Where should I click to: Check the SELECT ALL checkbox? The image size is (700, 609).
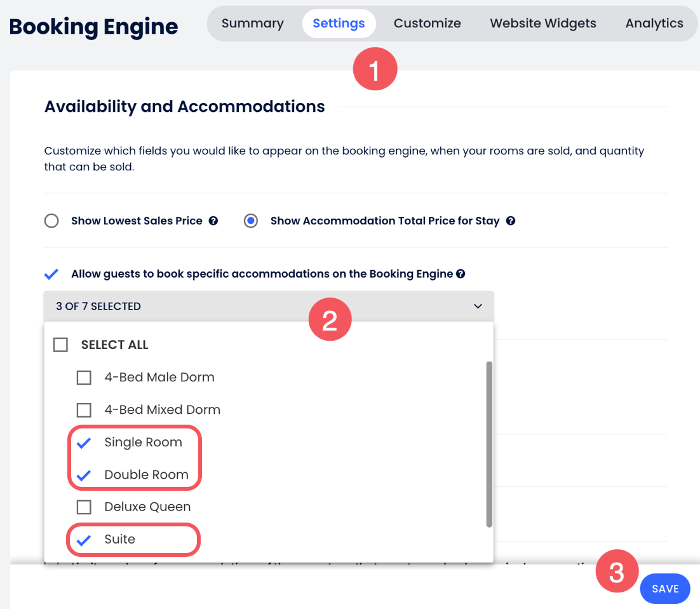(61, 345)
